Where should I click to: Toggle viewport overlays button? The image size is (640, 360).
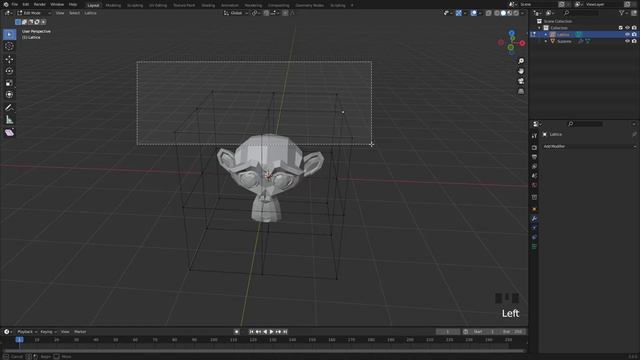473,13
